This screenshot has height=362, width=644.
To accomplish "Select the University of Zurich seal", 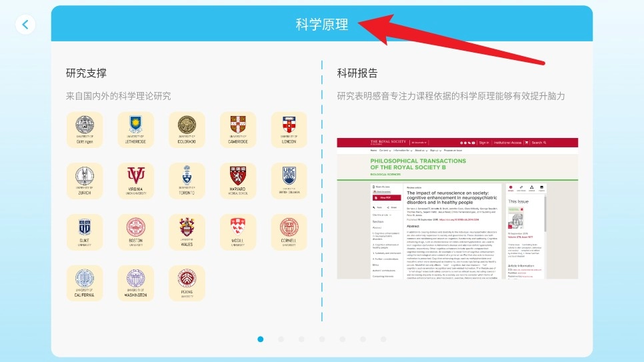I will click(85, 181).
